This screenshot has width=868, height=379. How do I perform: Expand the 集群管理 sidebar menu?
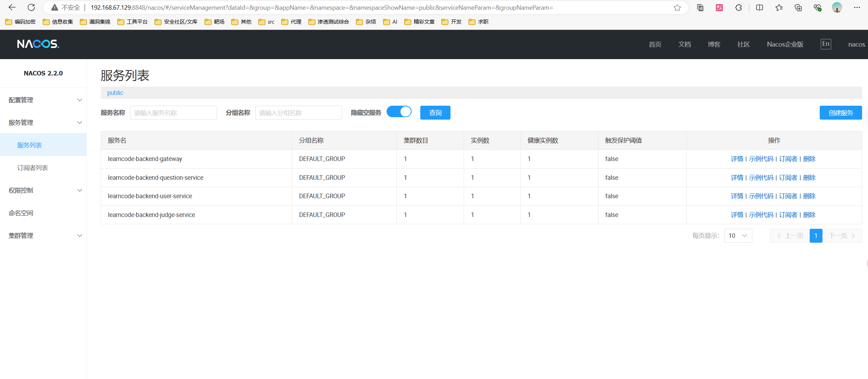coord(43,236)
